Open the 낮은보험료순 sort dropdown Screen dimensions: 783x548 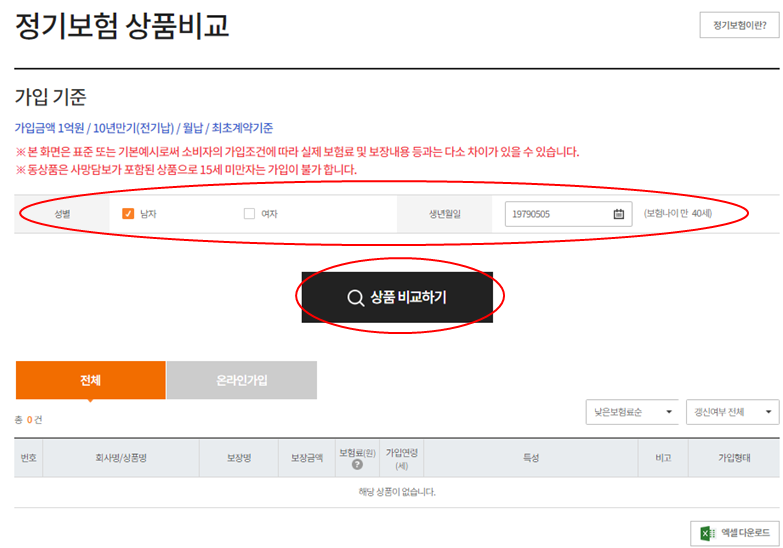click(x=632, y=412)
